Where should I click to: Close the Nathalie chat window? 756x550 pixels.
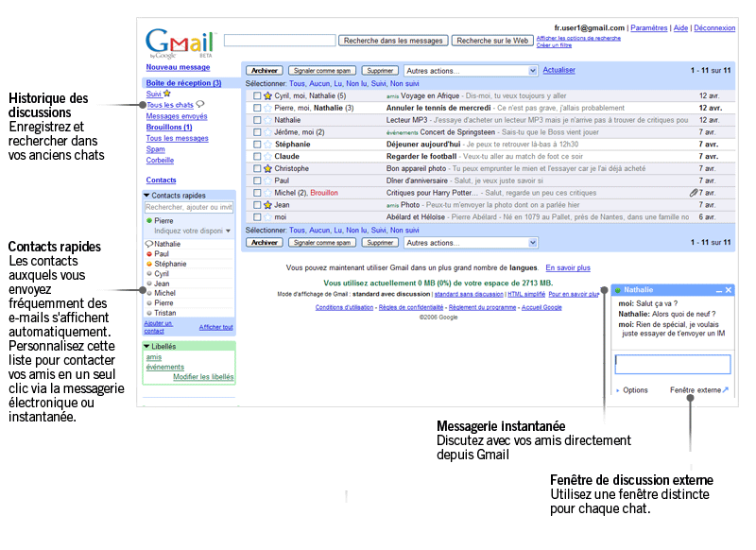pyautogui.click(x=729, y=290)
